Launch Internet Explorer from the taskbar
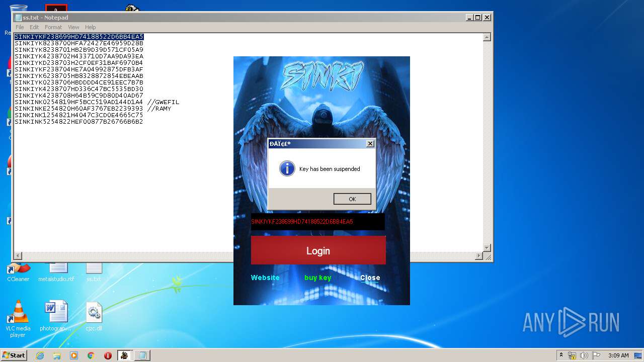The image size is (644, 362). tap(40, 355)
